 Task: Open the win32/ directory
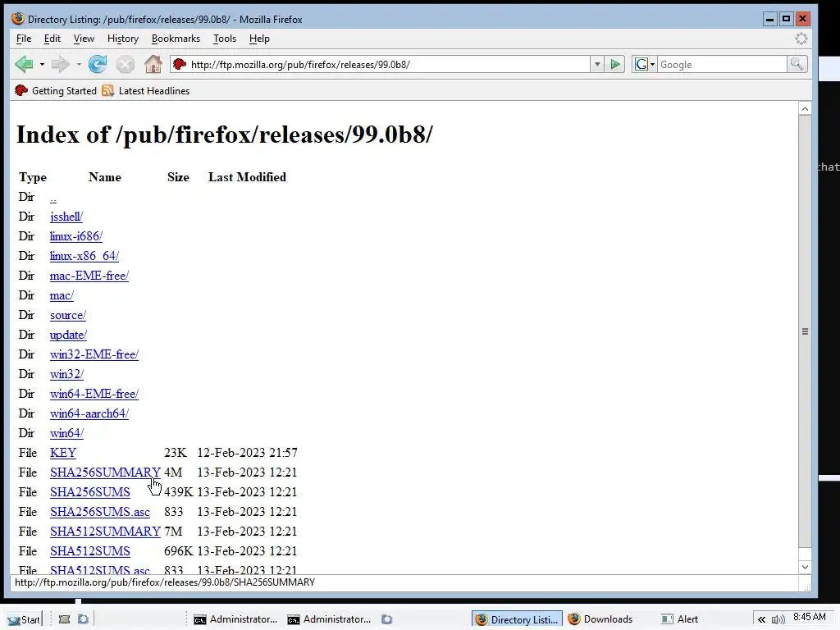point(66,374)
